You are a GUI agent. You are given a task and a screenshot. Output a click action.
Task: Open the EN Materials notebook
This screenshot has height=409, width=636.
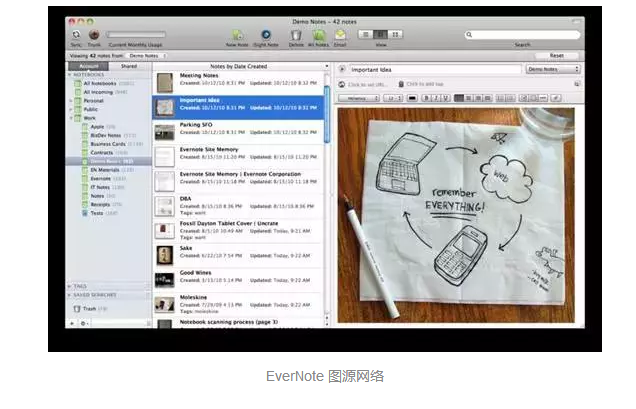[x=108, y=170]
